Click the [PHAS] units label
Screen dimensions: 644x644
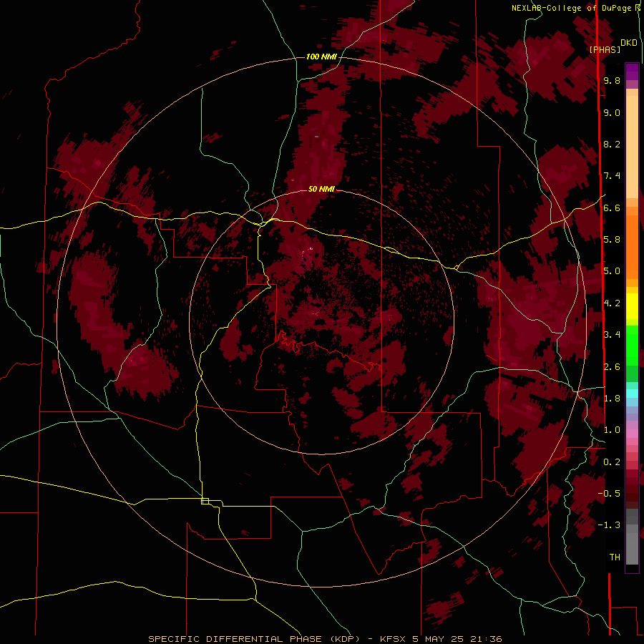click(x=605, y=49)
